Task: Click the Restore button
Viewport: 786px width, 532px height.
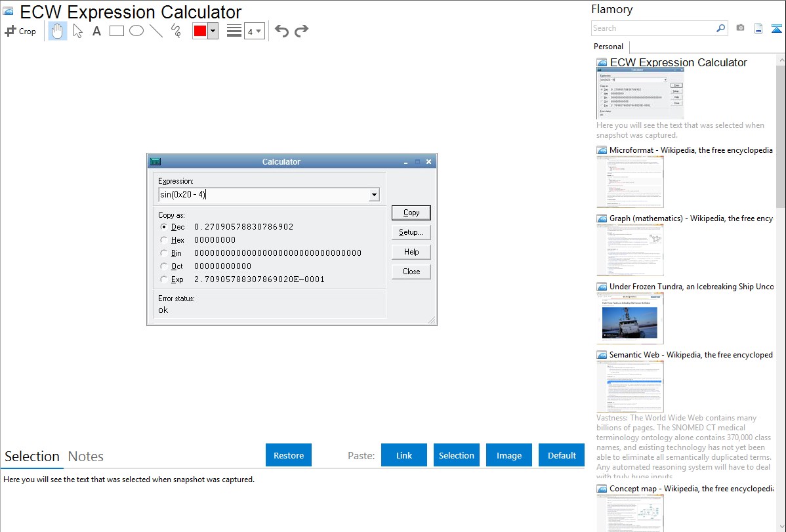Action: tap(289, 455)
